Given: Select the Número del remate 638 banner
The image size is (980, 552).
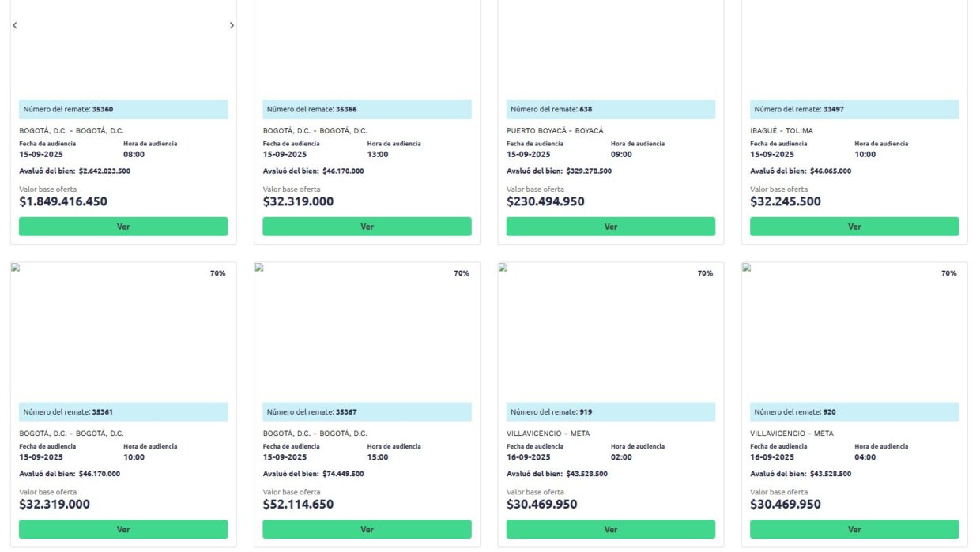Looking at the screenshot, I should (x=611, y=109).
